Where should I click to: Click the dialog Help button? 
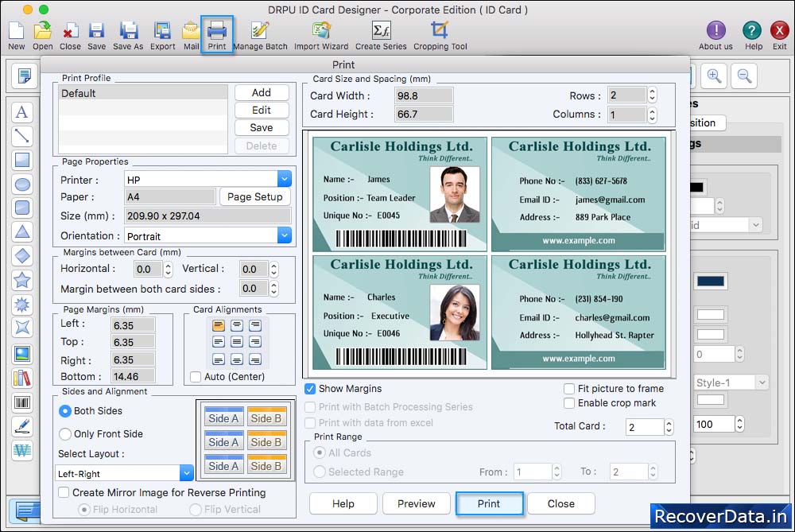(x=343, y=503)
